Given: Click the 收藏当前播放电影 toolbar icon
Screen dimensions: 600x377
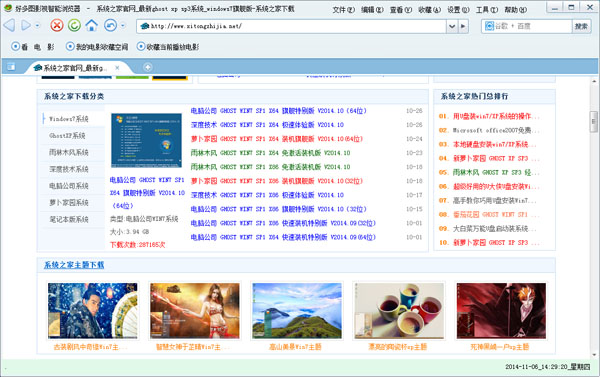Looking at the screenshot, I should 141,46.
